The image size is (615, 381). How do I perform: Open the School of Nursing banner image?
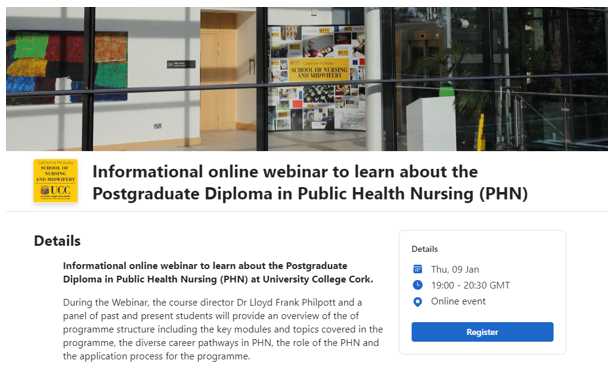(x=307, y=79)
